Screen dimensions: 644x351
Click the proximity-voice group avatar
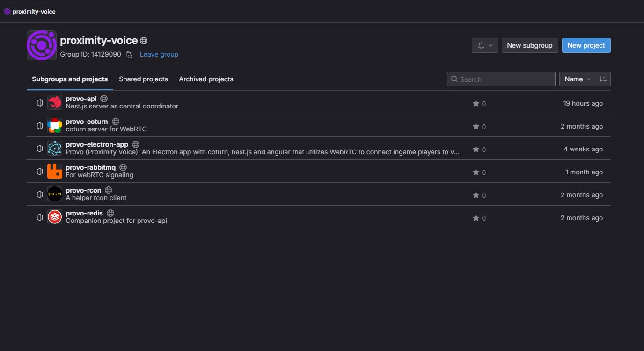[x=42, y=45]
